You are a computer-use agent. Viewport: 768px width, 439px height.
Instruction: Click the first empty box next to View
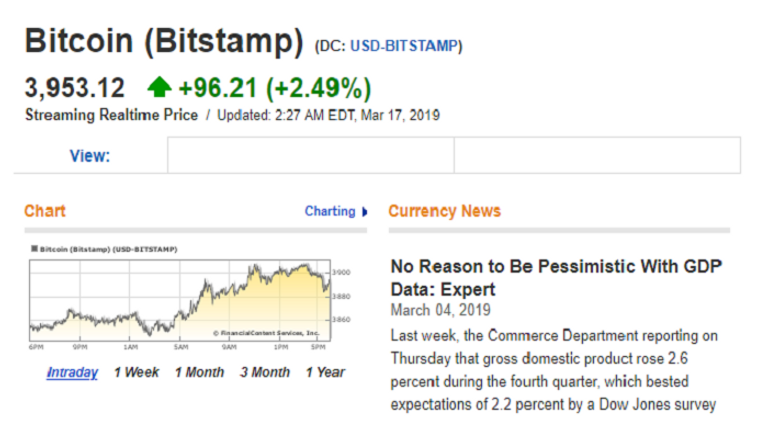click(310, 156)
